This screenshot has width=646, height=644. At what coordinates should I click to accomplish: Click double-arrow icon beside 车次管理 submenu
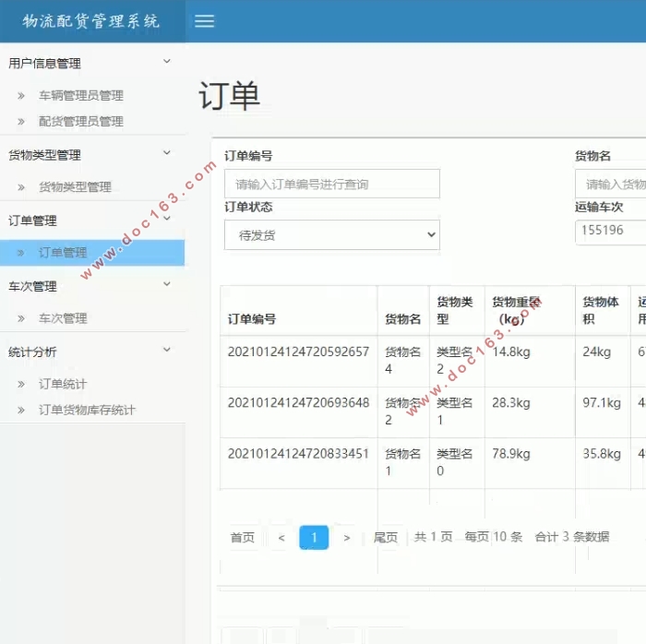coord(21,318)
